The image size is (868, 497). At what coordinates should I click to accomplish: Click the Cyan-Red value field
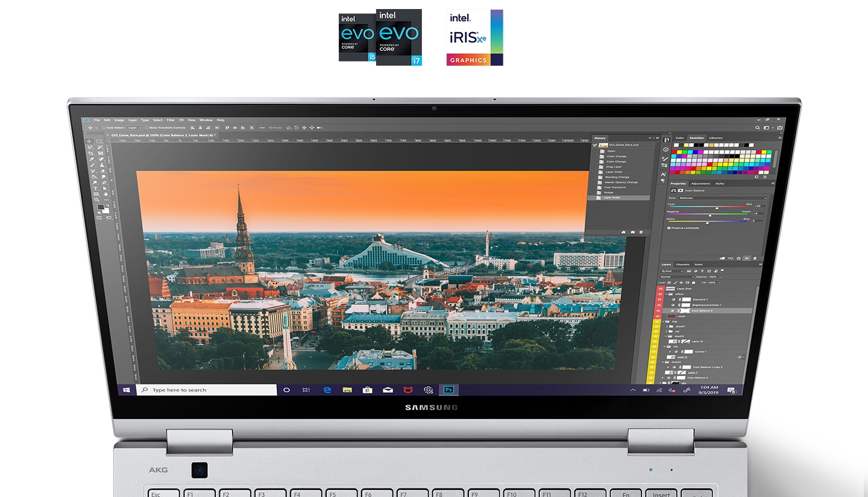point(760,206)
